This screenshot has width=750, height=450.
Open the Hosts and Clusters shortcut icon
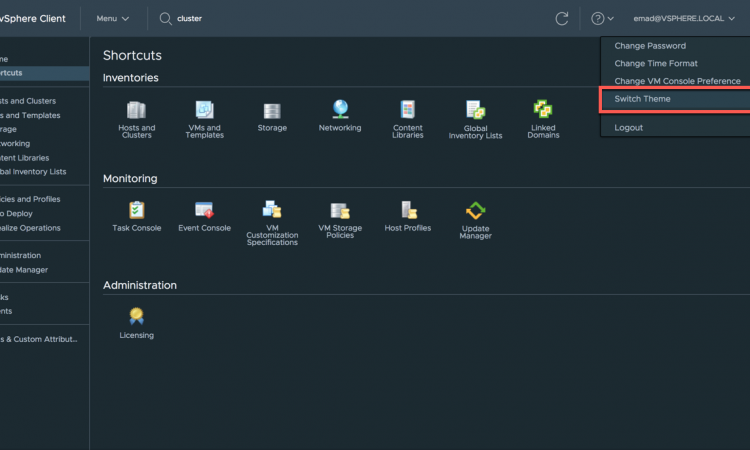pos(136,110)
